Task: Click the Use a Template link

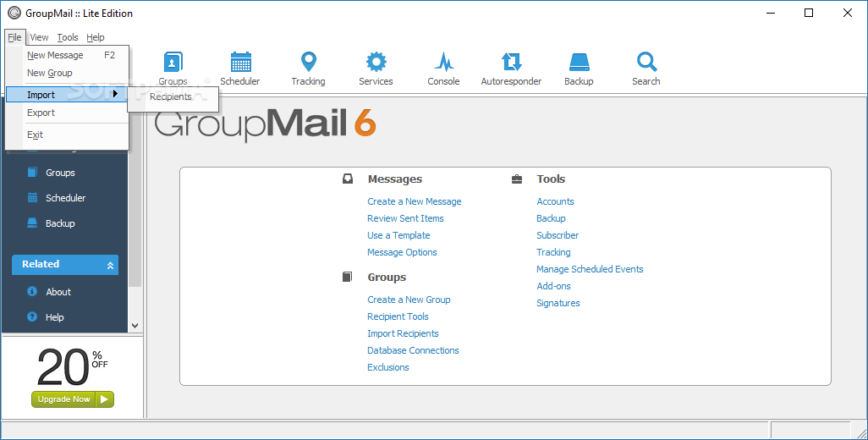Action: click(398, 235)
